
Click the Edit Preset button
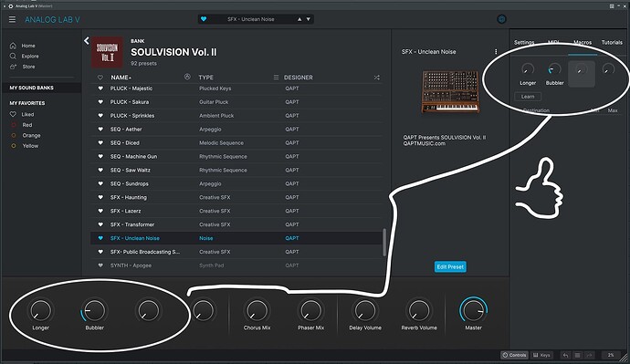450,267
